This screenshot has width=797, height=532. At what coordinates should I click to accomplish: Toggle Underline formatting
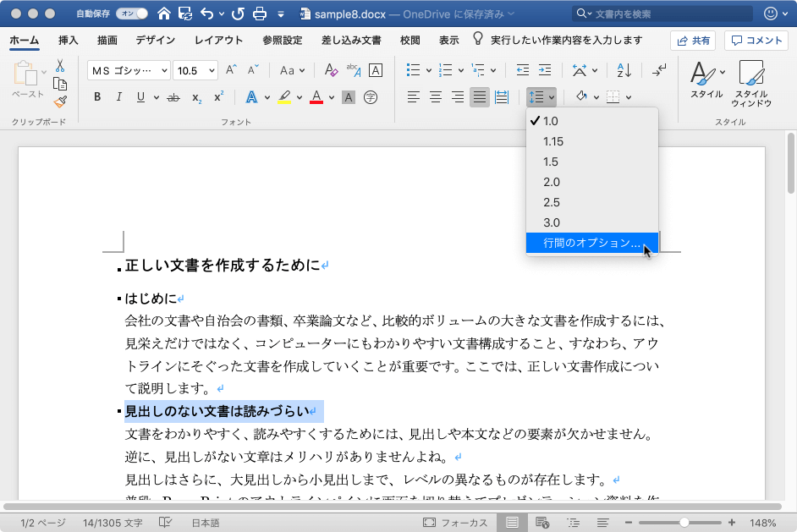[x=140, y=97]
